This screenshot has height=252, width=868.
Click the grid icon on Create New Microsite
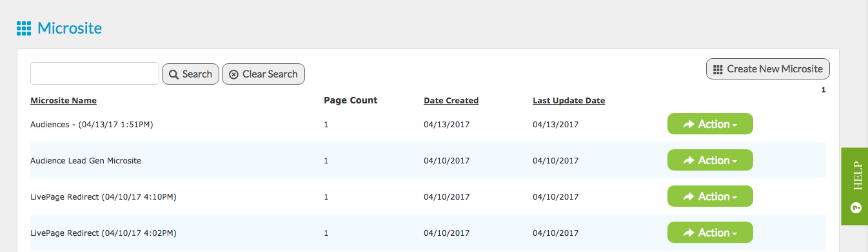tap(718, 69)
